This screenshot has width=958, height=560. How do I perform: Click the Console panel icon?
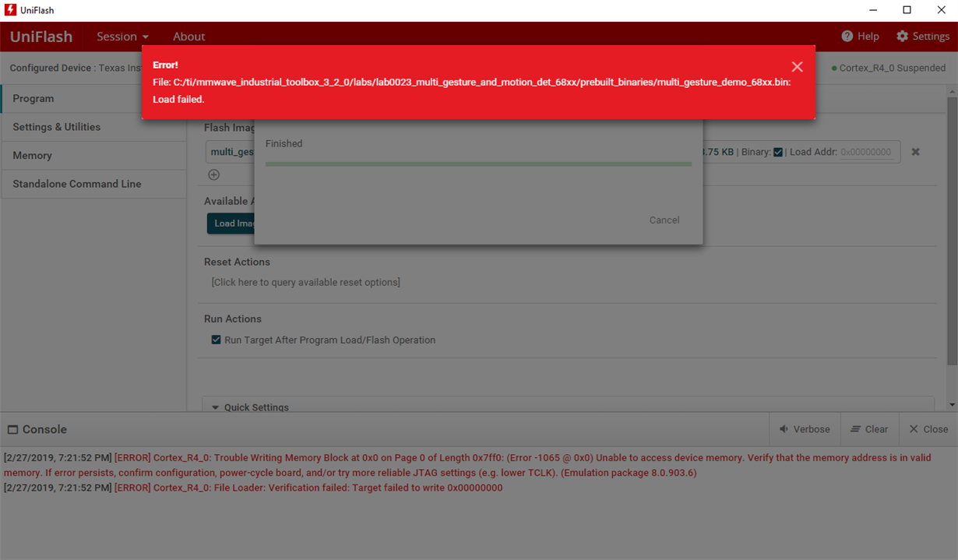12,430
